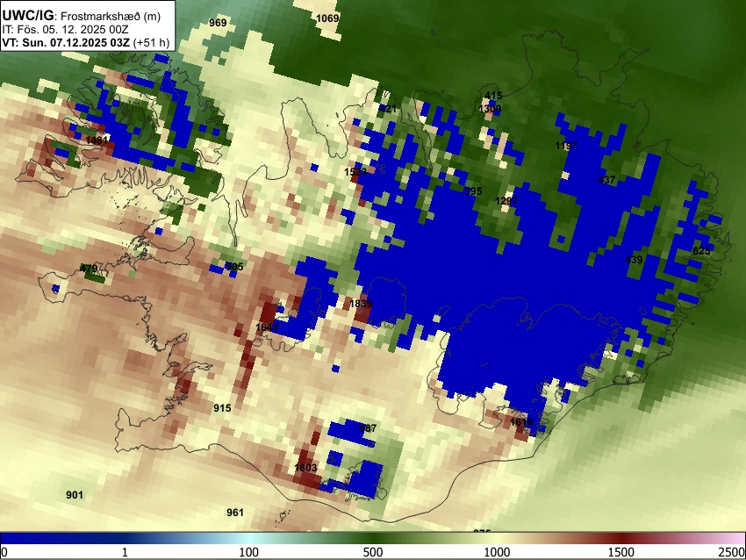Click the 1197 value label
Viewport: 746px width, 560px height.
coord(567,146)
